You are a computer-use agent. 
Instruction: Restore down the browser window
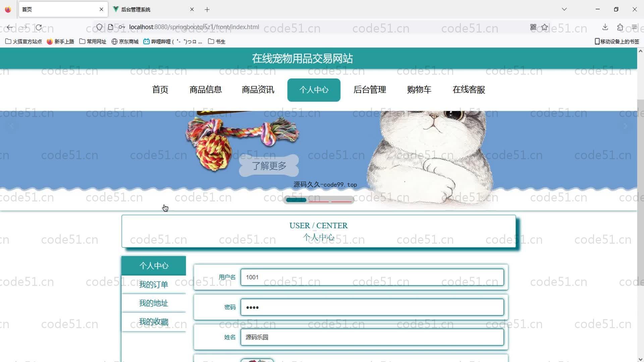pyautogui.click(x=616, y=9)
